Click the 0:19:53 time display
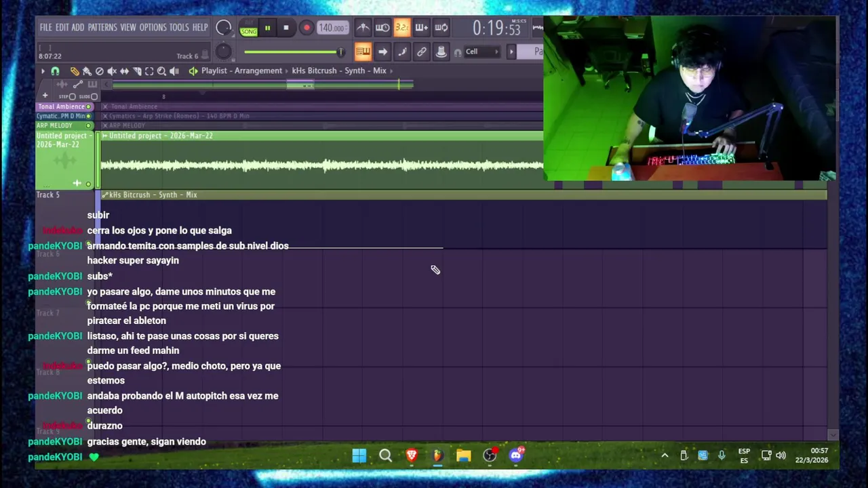Screen dimensions: 868x488 (497, 28)
